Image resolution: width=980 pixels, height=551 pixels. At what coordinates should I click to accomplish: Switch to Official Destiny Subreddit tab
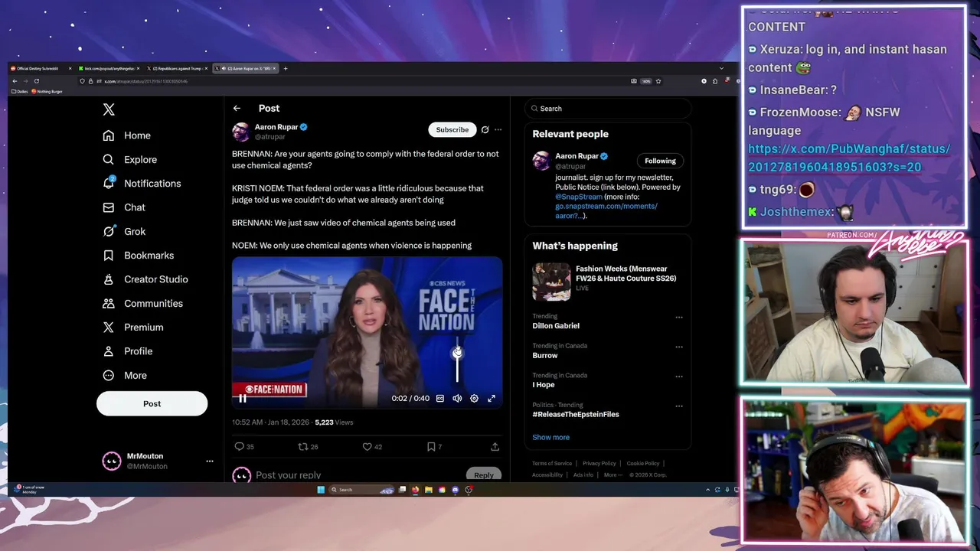pos(40,68)
